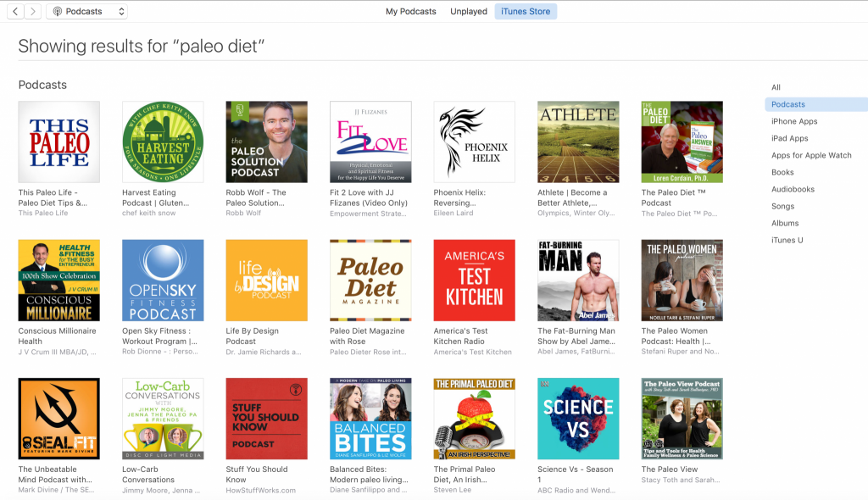Viewport: 868px width, 500px height.
Task: Click the Podcasts section heading
Action: 42,85
